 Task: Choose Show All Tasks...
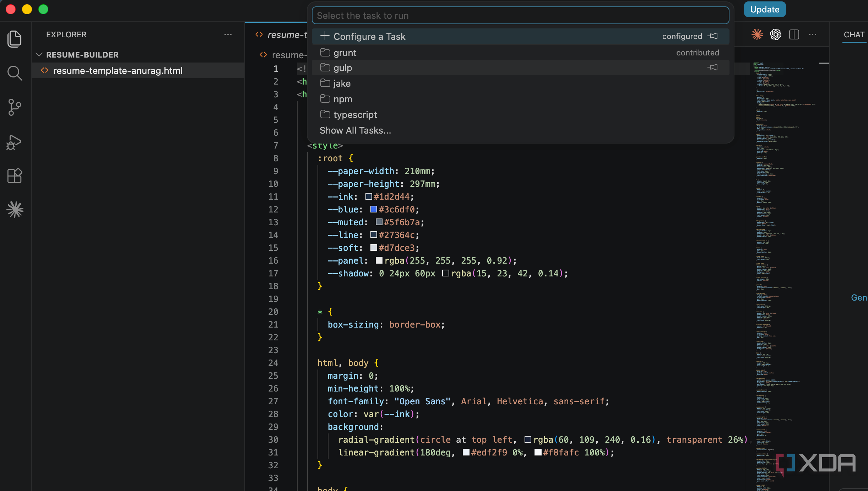(520, 130)
